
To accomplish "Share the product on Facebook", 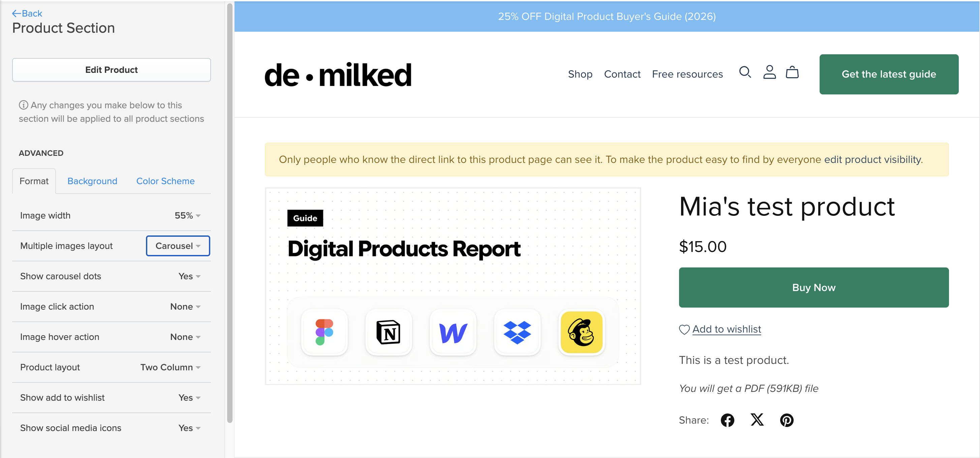I will click(x=727, y=420).
